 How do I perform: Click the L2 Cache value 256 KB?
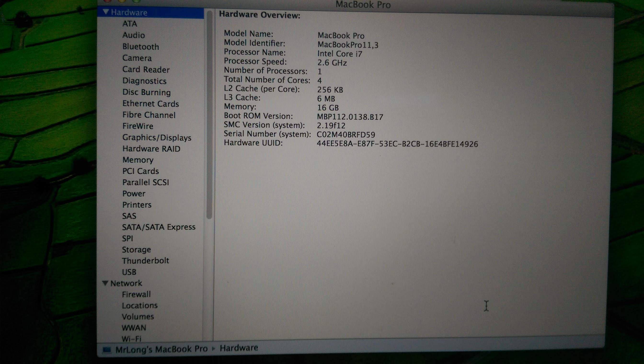click(x=330, y=90)
